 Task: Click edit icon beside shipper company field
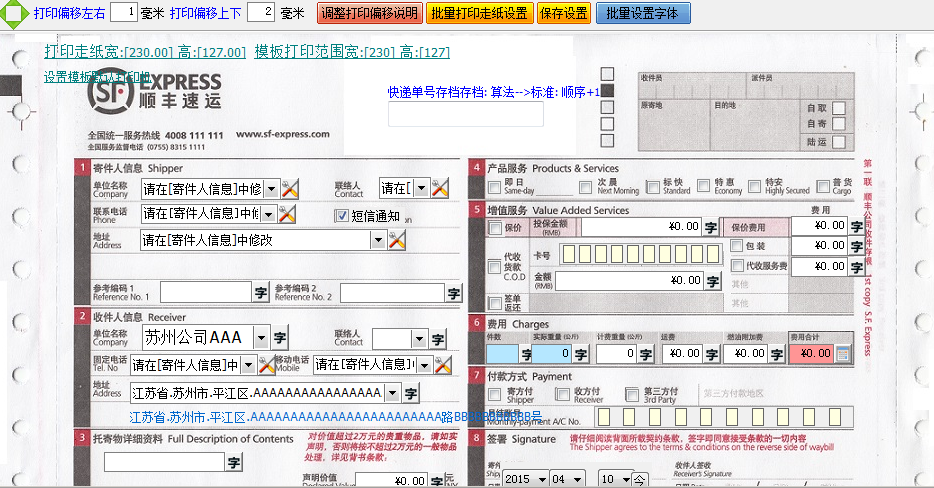290,188
